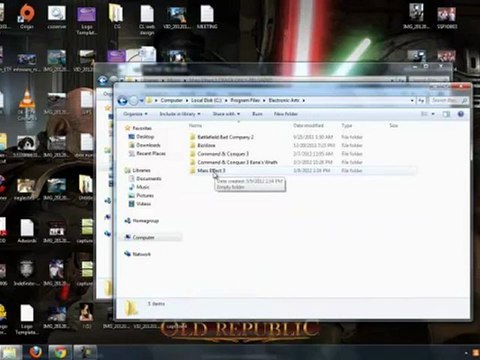
Task: Click the Explorer folder taskbar button
Action: click(10, 352)
